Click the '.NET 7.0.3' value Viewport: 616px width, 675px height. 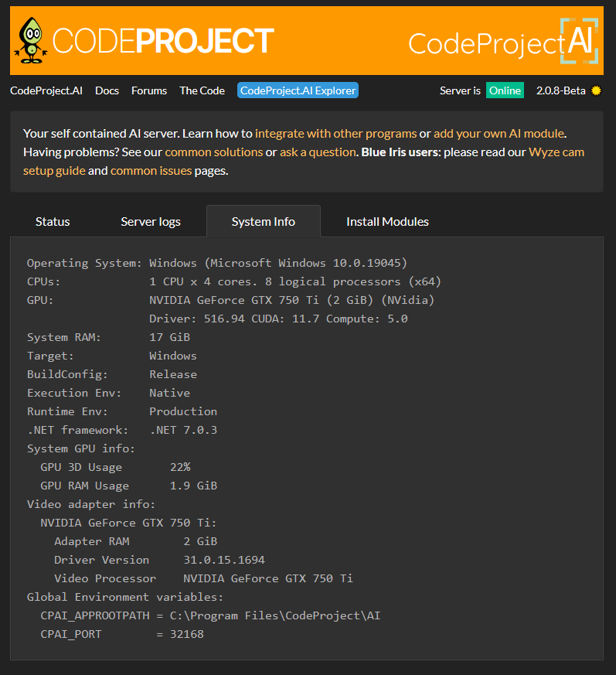coord(183,430)
